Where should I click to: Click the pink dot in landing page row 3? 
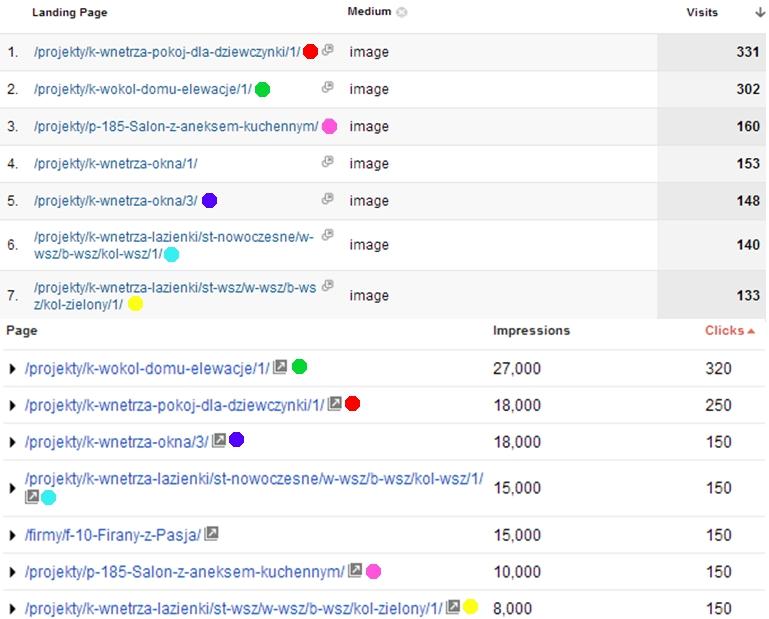(x=328, y=126)
